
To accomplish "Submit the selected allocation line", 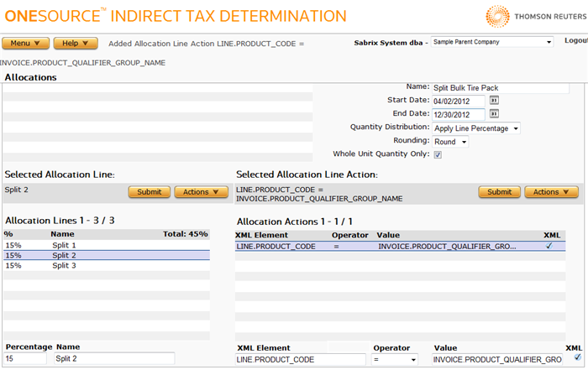I will tap(149, 192).
